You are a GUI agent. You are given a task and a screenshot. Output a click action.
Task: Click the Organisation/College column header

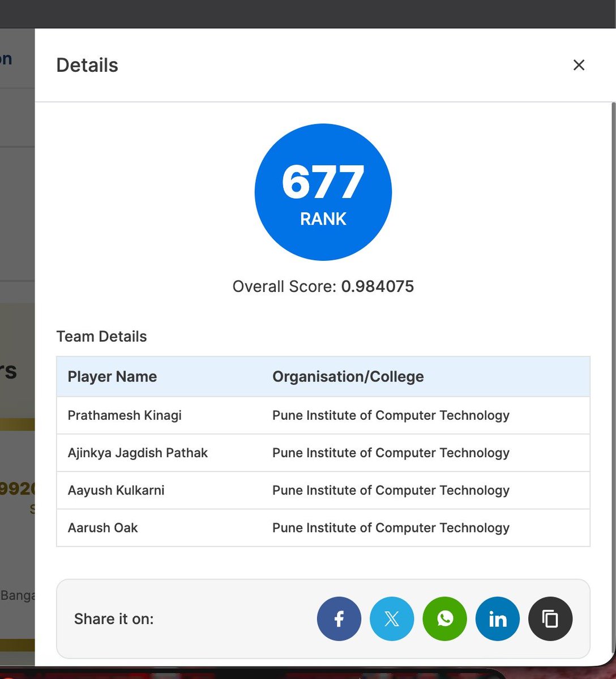(348, 377)
